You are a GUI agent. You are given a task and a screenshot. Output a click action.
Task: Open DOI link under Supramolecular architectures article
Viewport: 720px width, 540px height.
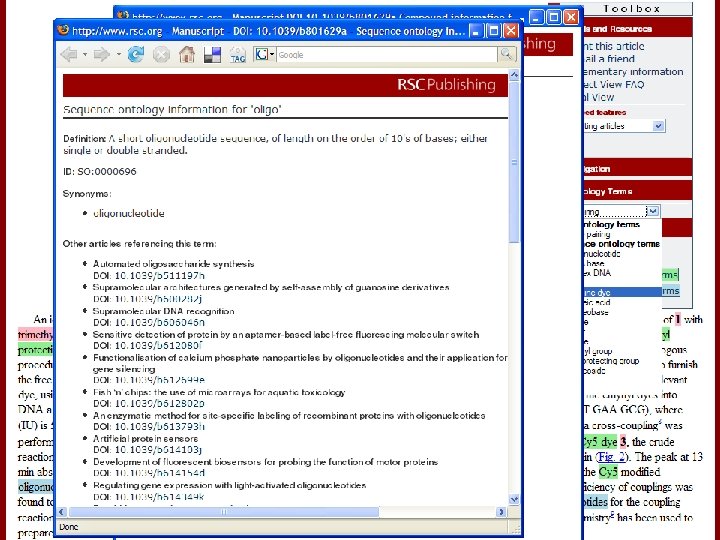[158, 299]
